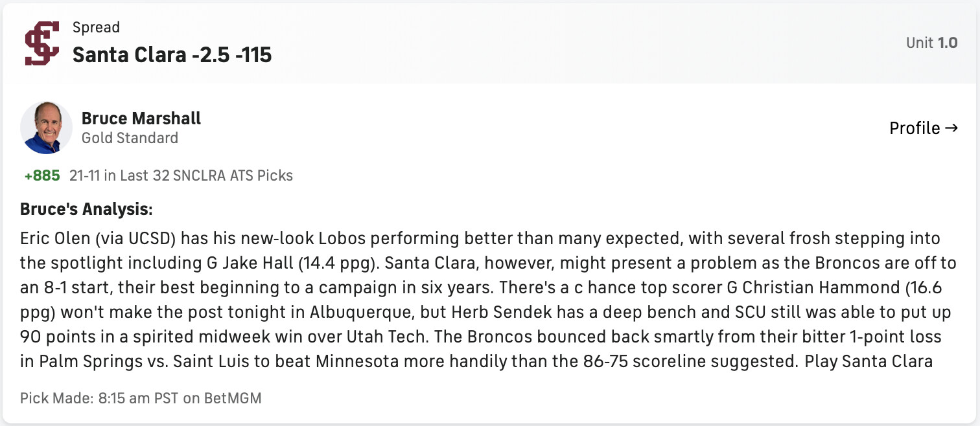The width and height of the screenshot is (980, 426).
Task: Click the green +885 profit figure
Action: (42, 175)
